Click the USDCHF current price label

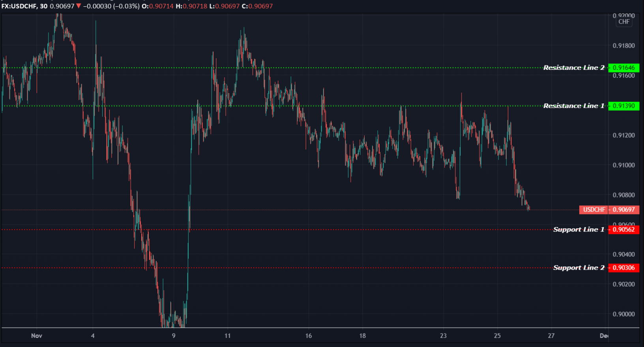(594, 210)
